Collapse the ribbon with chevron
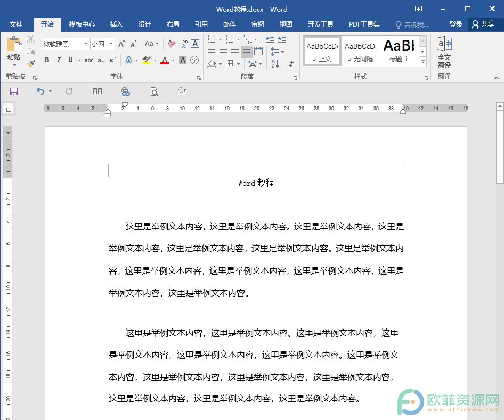Image resolution: width=504 pixels, height=420 pixels. tap(497, 78)
